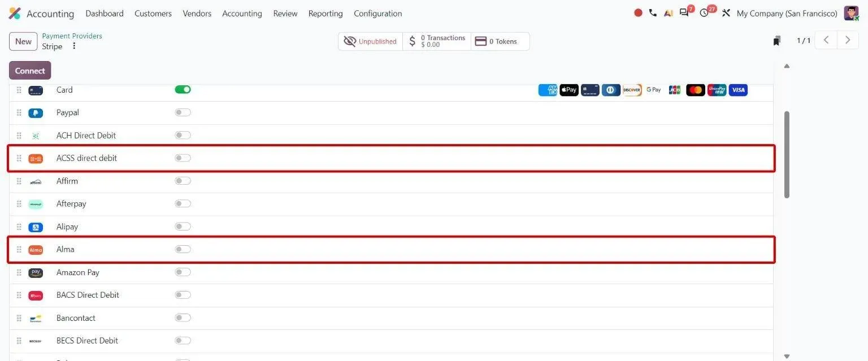Go to the Dashboard menu
Screen dimensions: 868x361
(x=105, y=14)
